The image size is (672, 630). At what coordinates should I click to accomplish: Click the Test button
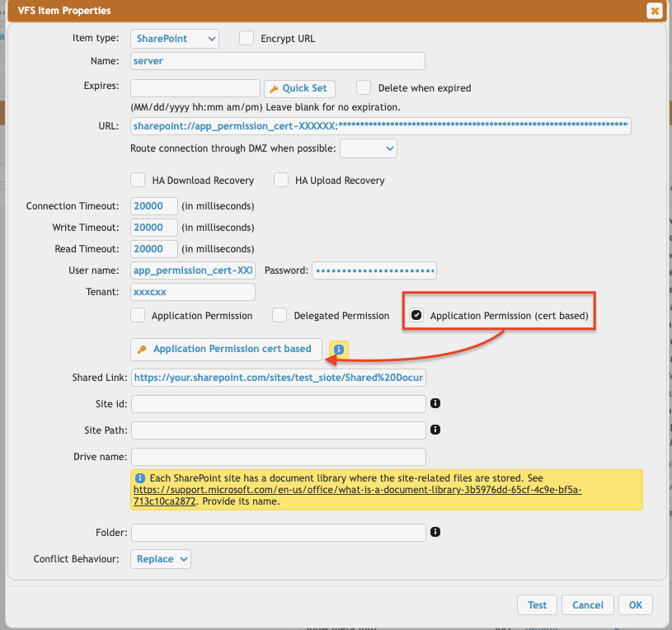[x=537, y=604]
